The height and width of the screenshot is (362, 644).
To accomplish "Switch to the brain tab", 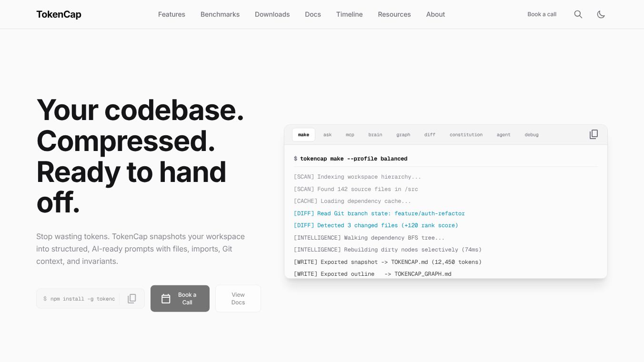I will pyautogui.click(x=375, y=135).
